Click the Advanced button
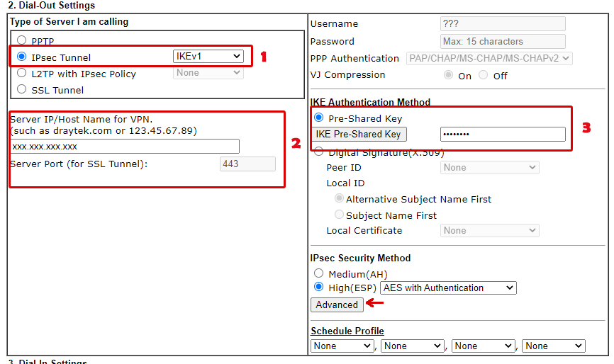The width and height of the screenshot is (614, 364). (x=337, y=305)
